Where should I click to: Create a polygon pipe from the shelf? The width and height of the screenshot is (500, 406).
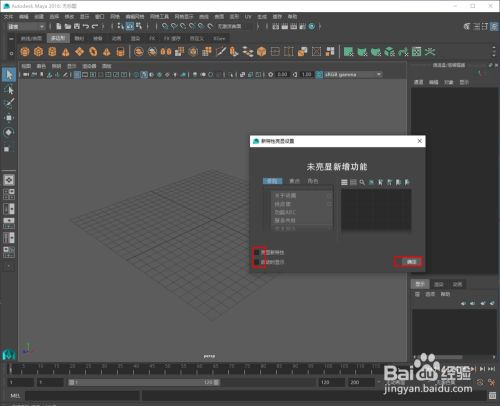120,52
